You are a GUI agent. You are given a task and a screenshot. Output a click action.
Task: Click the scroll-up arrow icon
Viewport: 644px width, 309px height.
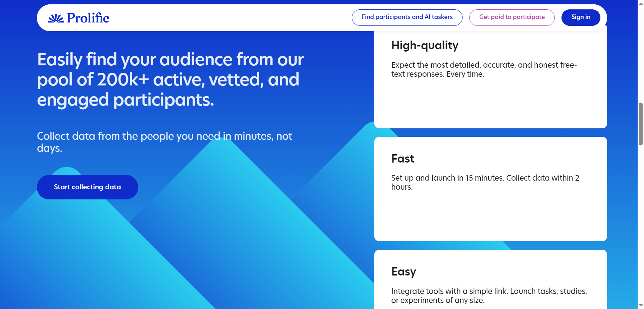pos(640,4)
